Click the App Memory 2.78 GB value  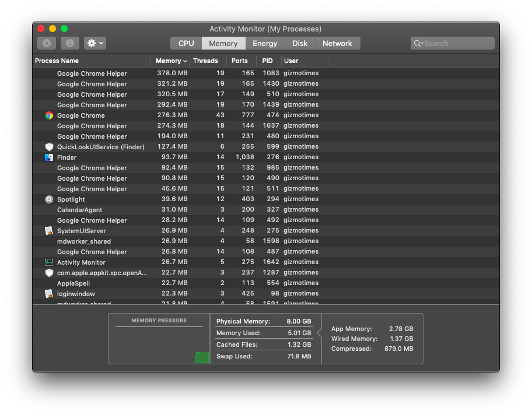point(401,329)
